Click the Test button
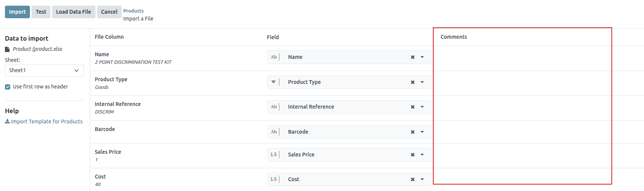644x191 pixels. pos(41,12)
